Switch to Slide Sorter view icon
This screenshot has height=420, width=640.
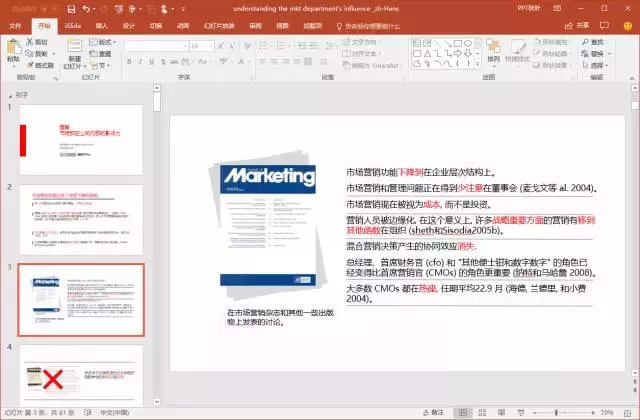[482, 413]
